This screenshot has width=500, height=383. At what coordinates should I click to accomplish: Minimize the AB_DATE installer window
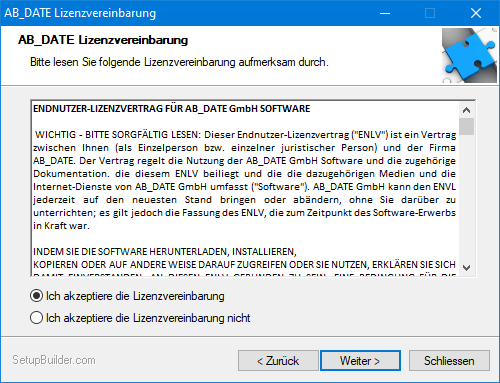pos(385,13)
